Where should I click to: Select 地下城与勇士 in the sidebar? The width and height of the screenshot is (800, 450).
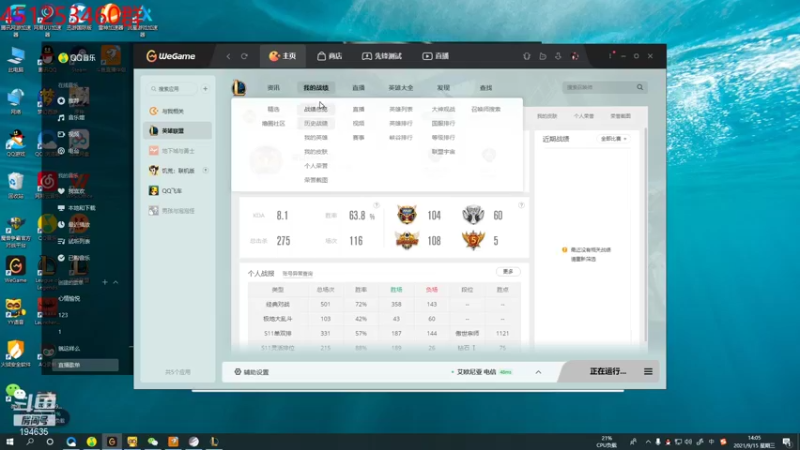177,151
